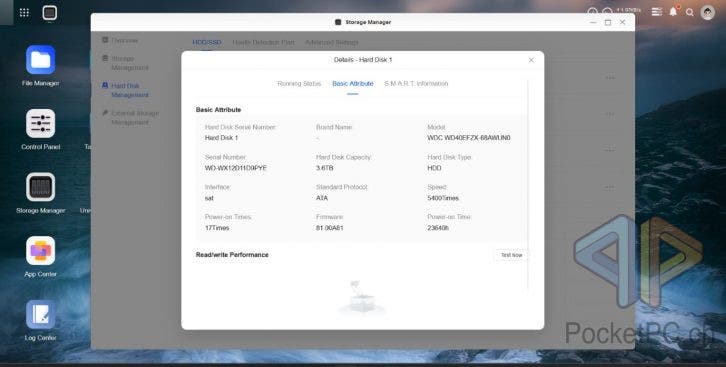
Task: Click the 23640h power-on time value
Action: pyautogui.click(x=438, y=228)
